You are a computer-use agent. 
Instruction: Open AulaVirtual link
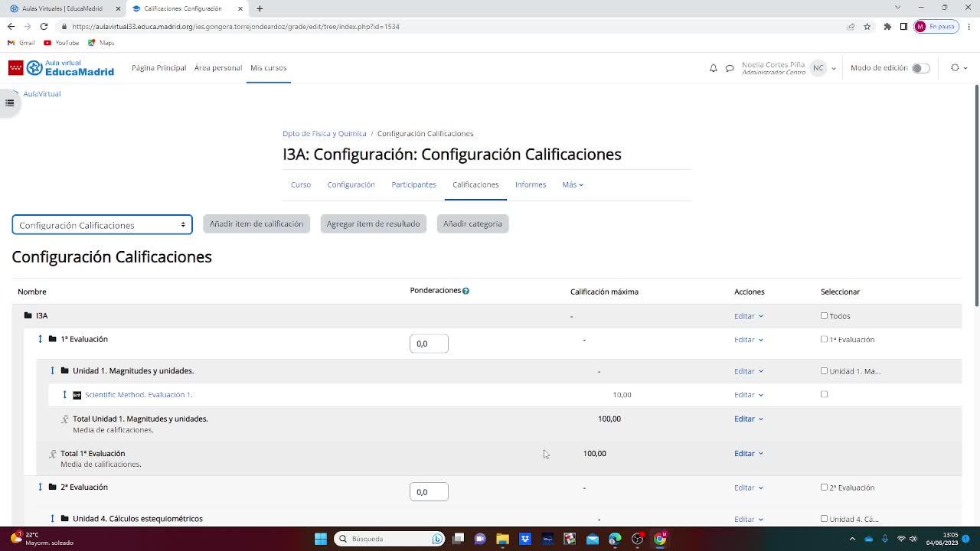pyautogui.click(x=42, y=93)
